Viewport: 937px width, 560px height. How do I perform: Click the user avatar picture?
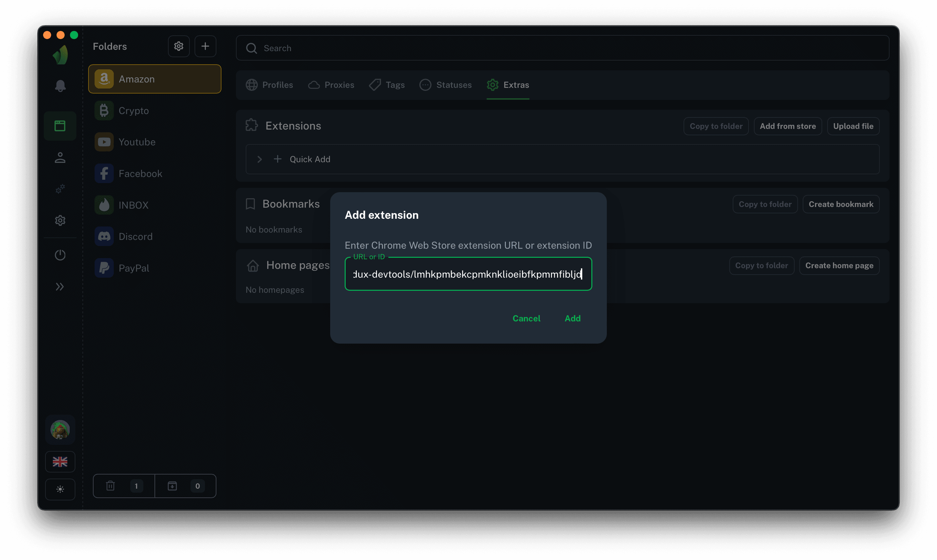point(60,429)
